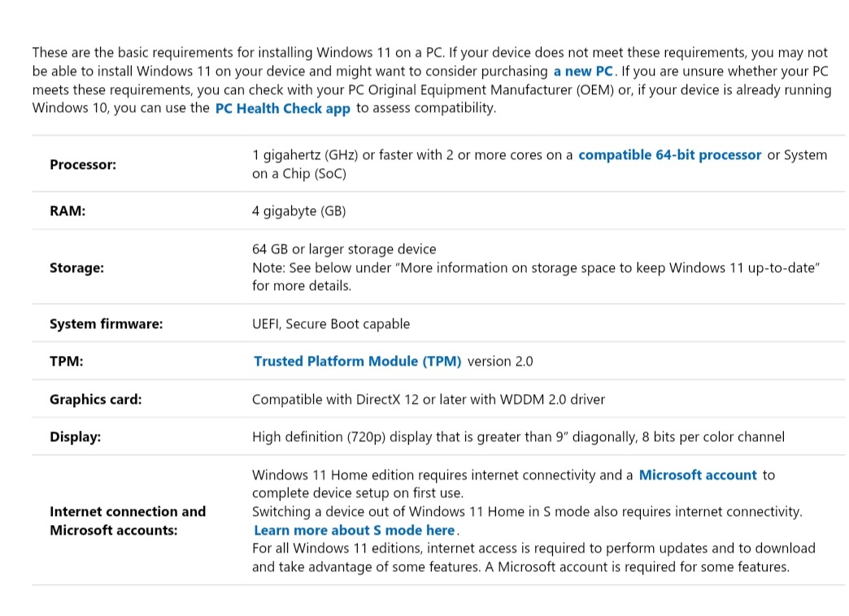Click the "Internet connection and Microsoft accounts:" label

pos(128,521)
